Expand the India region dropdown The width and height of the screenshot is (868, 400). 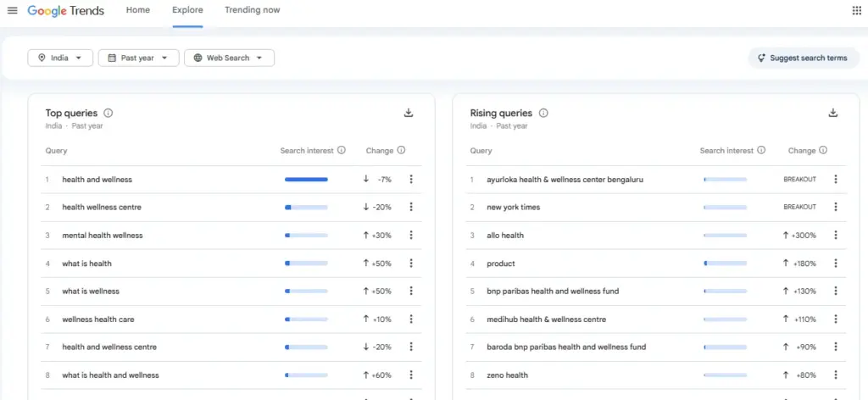pyautogui.click(x=60, y=58)
